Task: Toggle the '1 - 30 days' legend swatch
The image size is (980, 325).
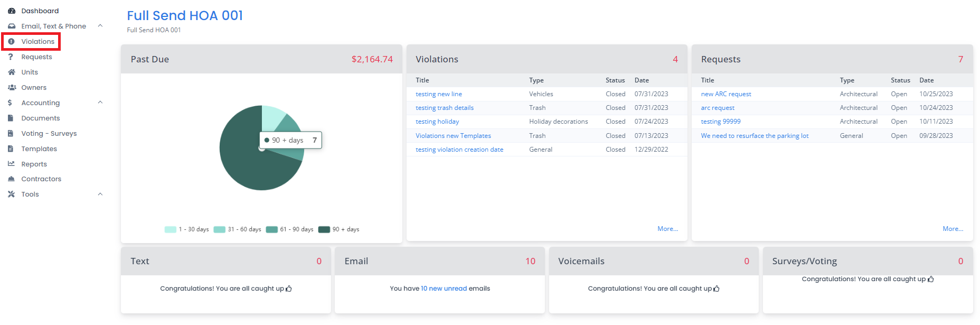Action: [x=170, y=229]
